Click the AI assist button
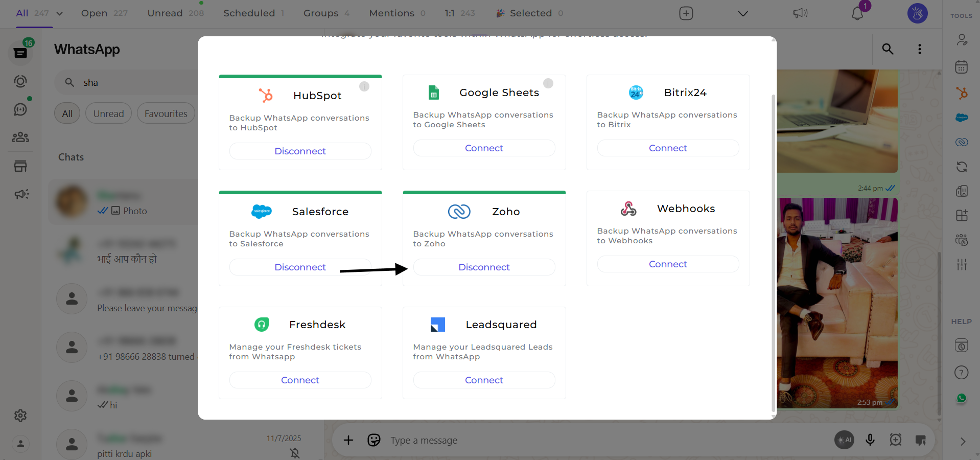Image resolution: width=980 pixels, height=460 pixels. click(x=844, y=440)
